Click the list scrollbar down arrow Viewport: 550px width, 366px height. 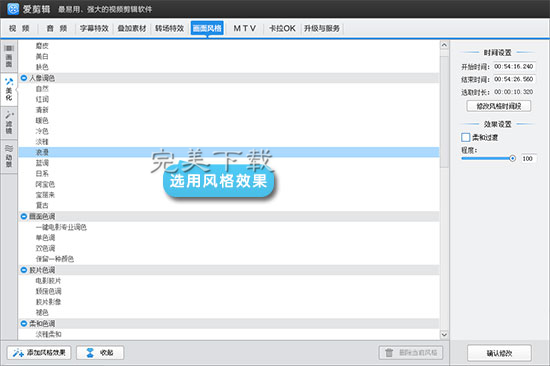click(x=444, y=334)
